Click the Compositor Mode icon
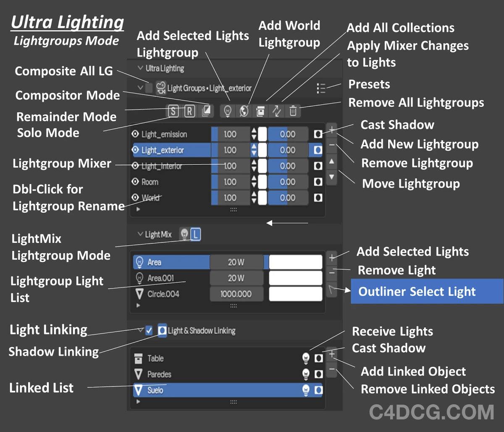504x432 pixels. tap(205, 111)
